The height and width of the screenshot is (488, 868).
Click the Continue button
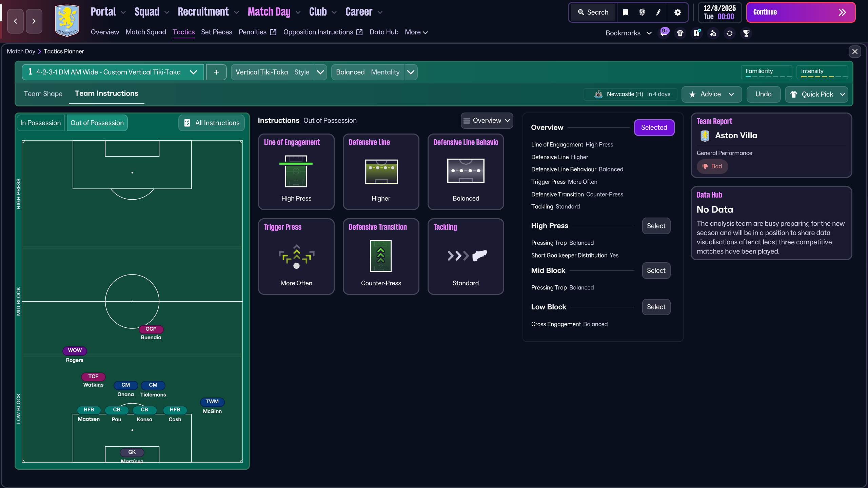tap(801, 13)
